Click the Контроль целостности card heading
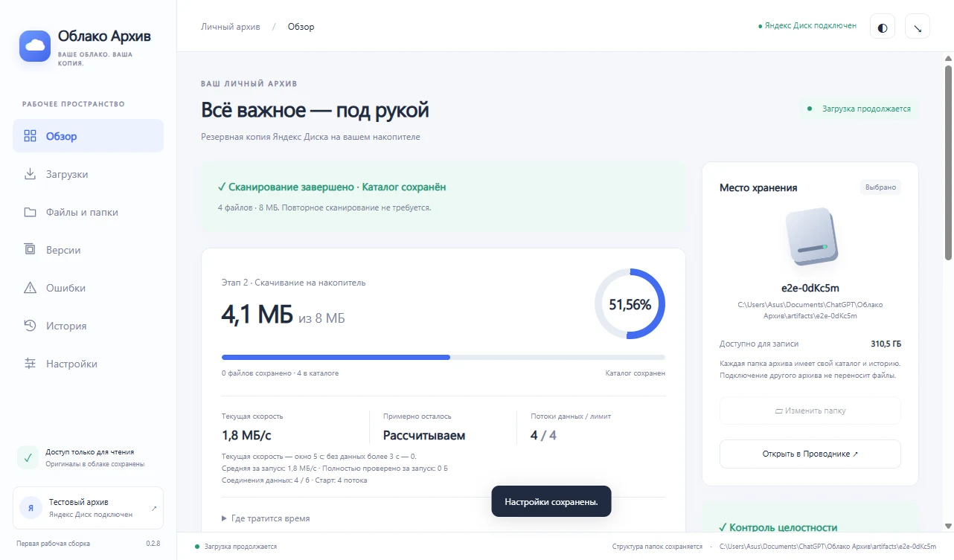This screenshot has height=560, width=954. pyautogui.click(x=778, y=527)
